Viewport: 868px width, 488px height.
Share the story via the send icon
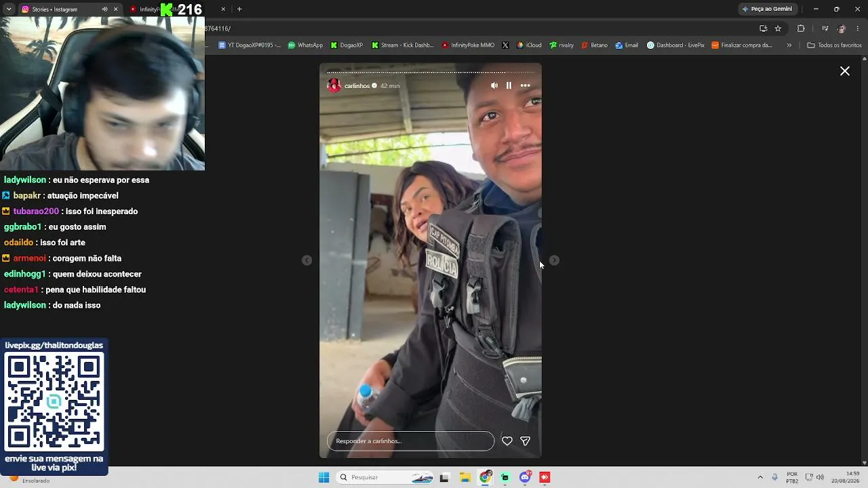(525, 441)
